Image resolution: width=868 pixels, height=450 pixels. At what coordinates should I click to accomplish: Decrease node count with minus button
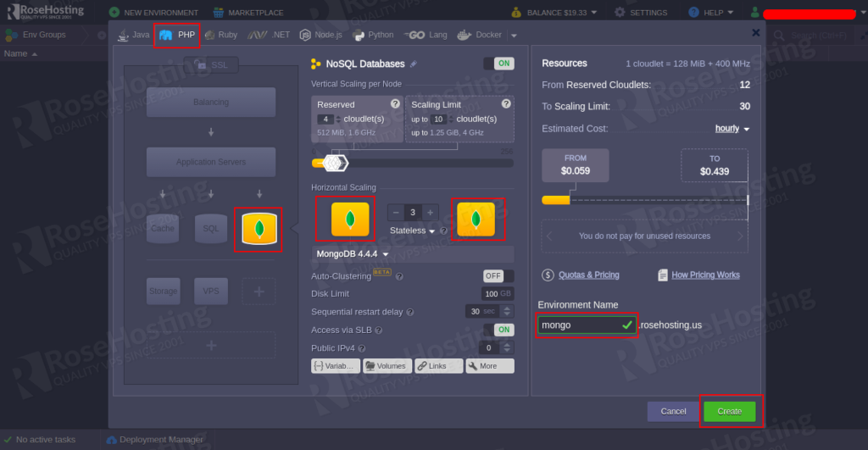[396, 212]
